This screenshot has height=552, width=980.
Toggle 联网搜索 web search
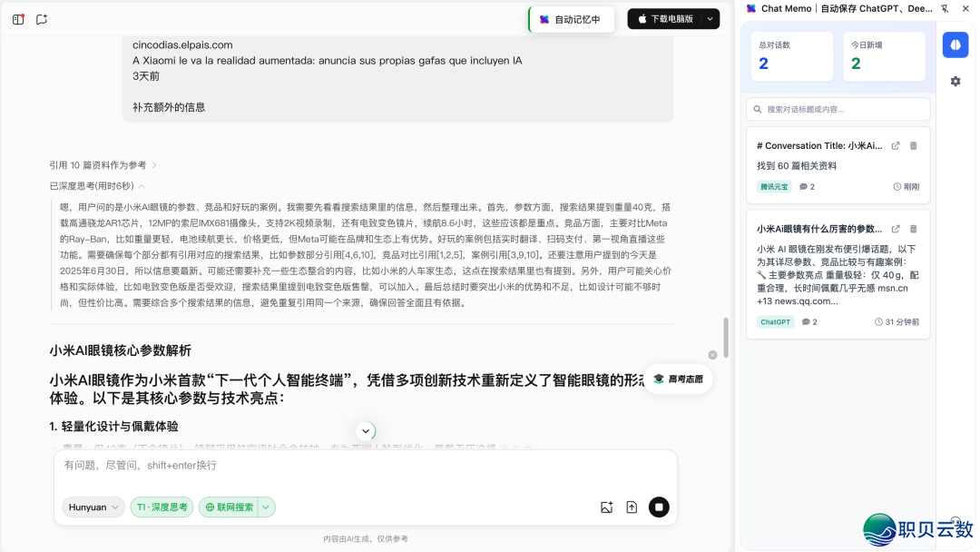pos(230,507)
